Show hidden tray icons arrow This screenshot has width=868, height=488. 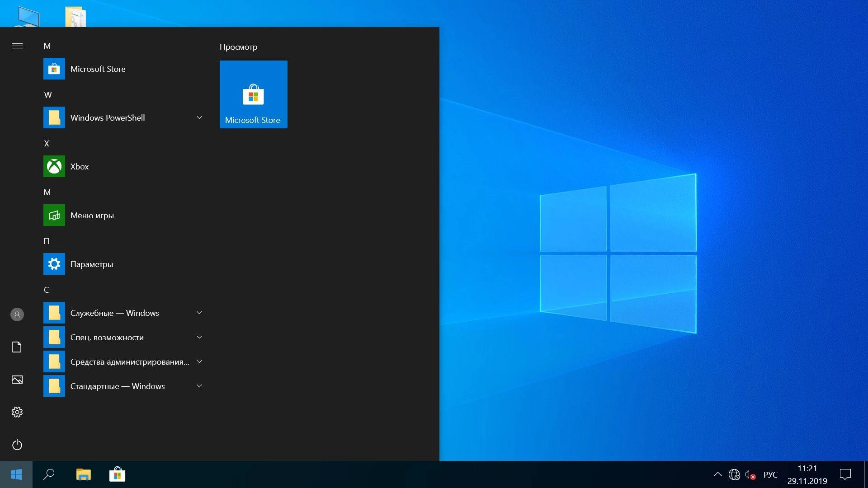tap(717, 474)
